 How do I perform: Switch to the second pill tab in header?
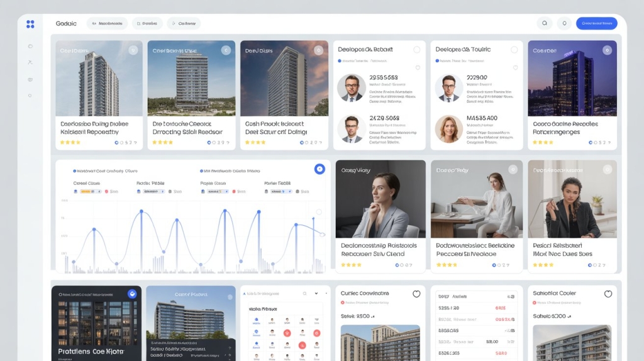[147, 23]
